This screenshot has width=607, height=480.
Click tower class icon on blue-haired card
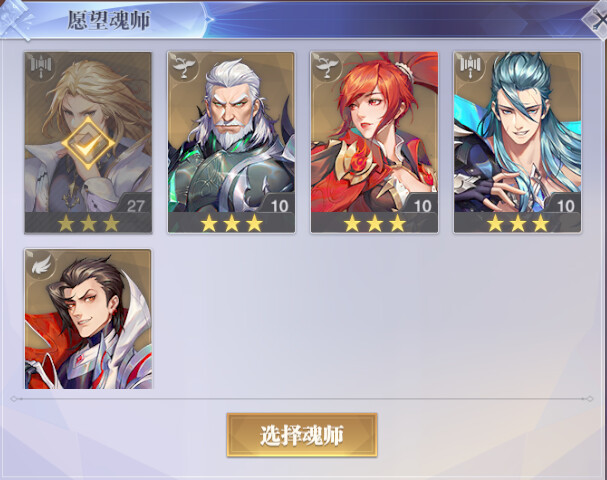pyautogui.click(x=470, y=67)
